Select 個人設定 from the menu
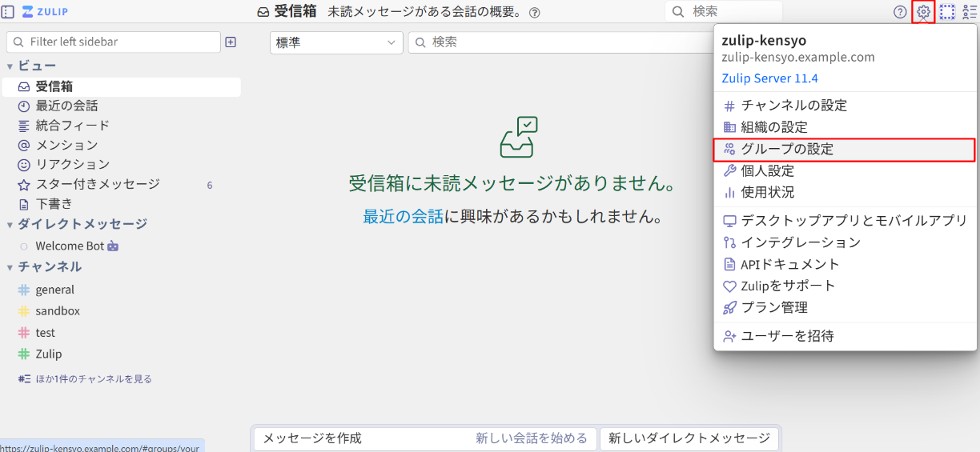The image size is (980, 452). (x=845, y=170)
